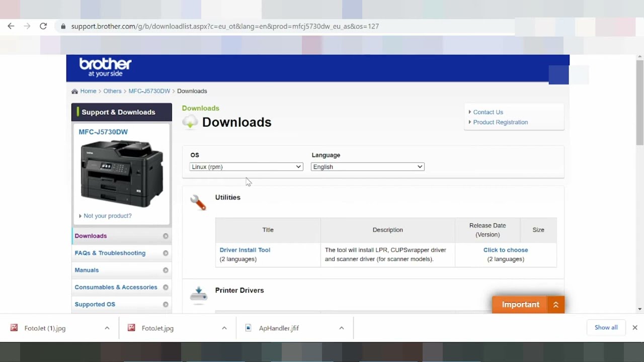Image resolution: width=644 pixels, height=362 pixels.
Task: Open the Driver Install Tool link
Action: 245,250
